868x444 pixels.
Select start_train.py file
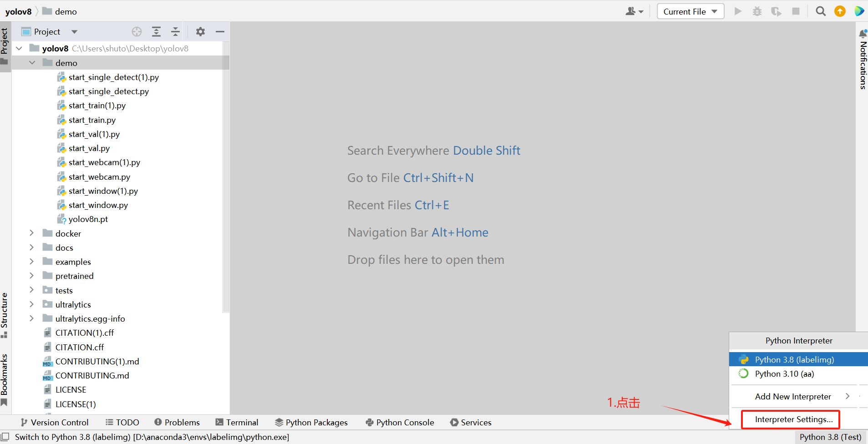tap(92, 120)
